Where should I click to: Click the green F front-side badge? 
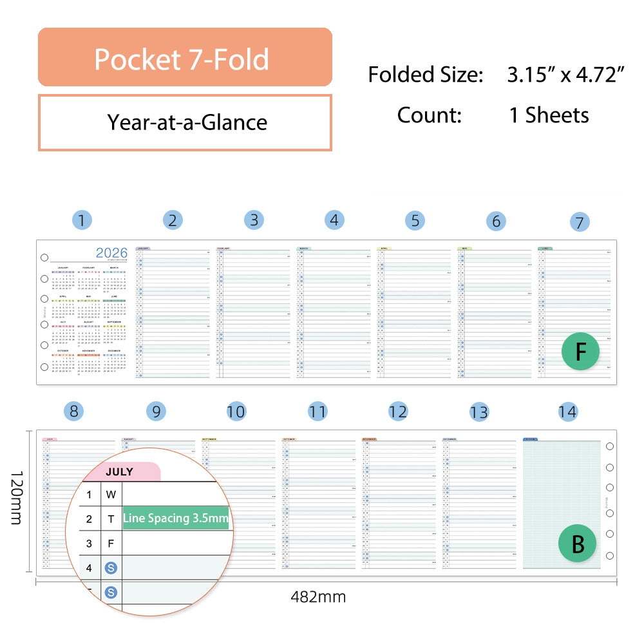pyautogui.click(x=580, y=352)
